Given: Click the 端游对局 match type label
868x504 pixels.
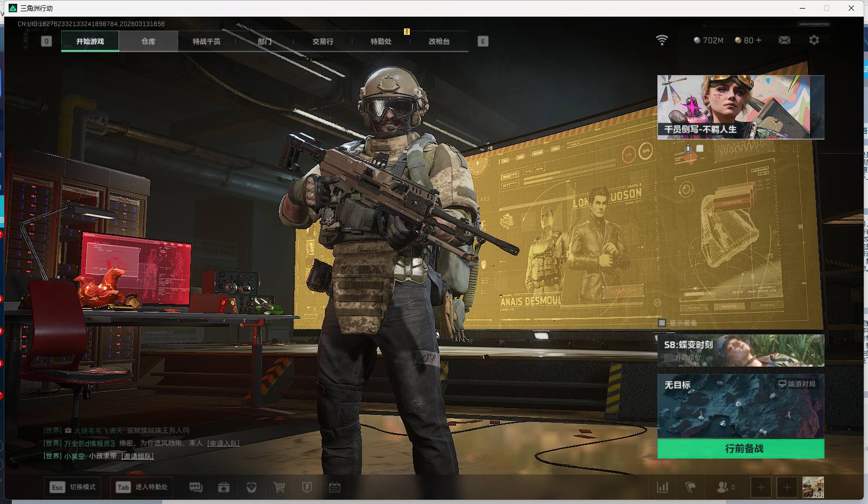Looking at the screenshot, I should coord(797,384).
